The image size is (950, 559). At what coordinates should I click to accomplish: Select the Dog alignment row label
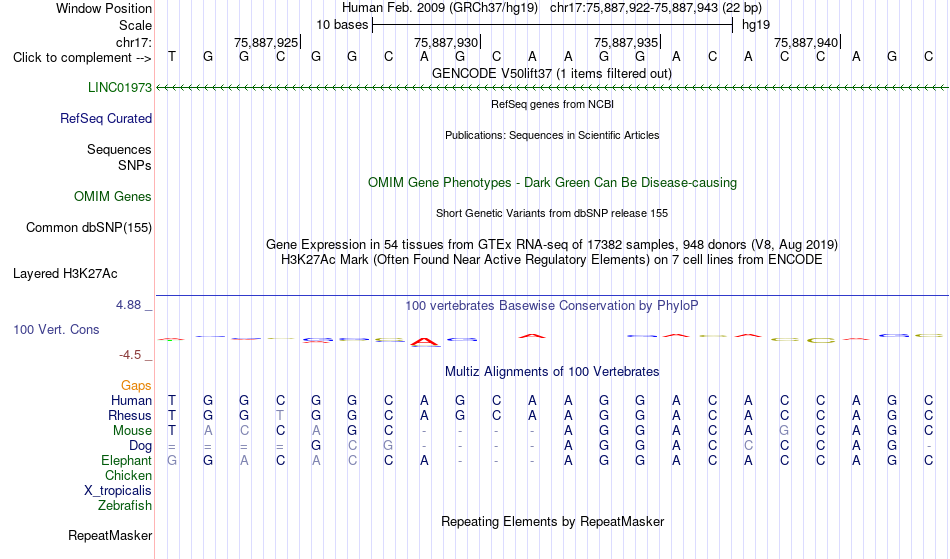pyautogui.click(x=141, y=446)
